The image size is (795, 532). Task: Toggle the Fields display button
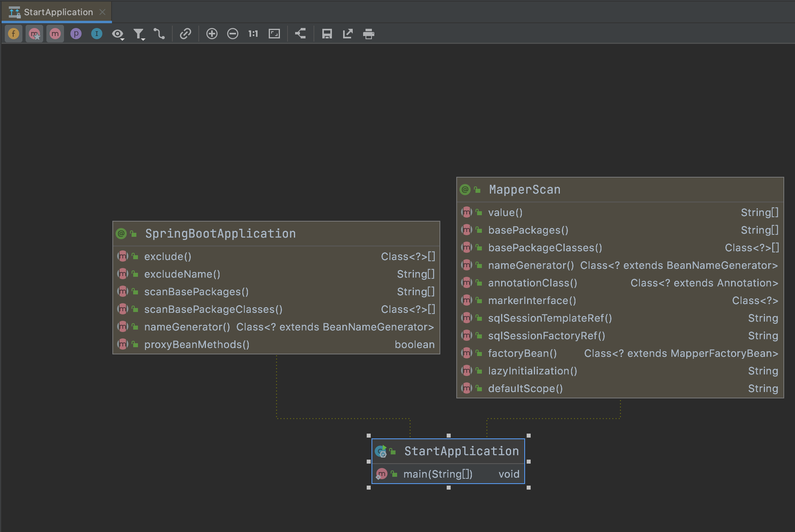[x=14, y=34]
